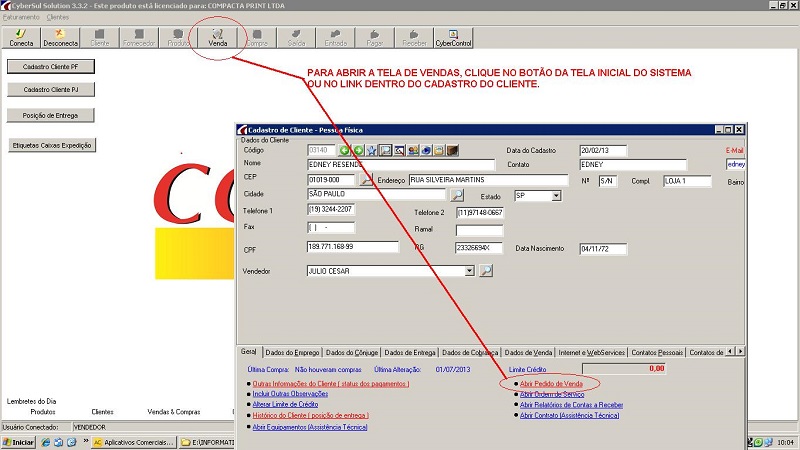Launch CyberControl from the toolbar

(x=453, y=38)
